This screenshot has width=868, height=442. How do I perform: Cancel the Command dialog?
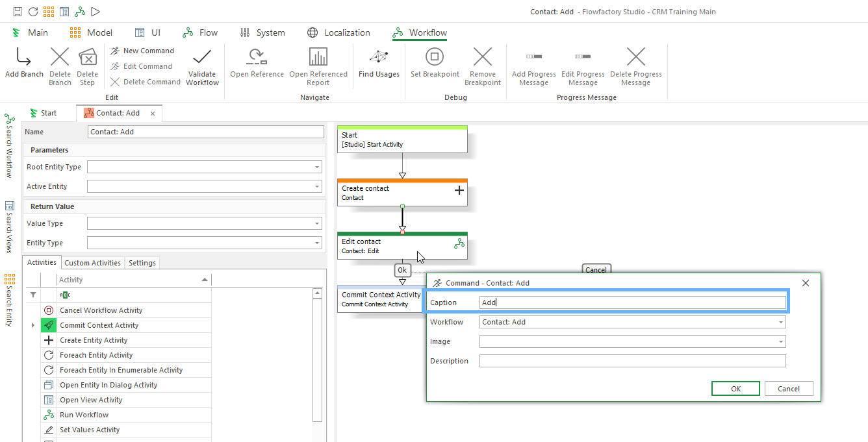pos(789,389)
